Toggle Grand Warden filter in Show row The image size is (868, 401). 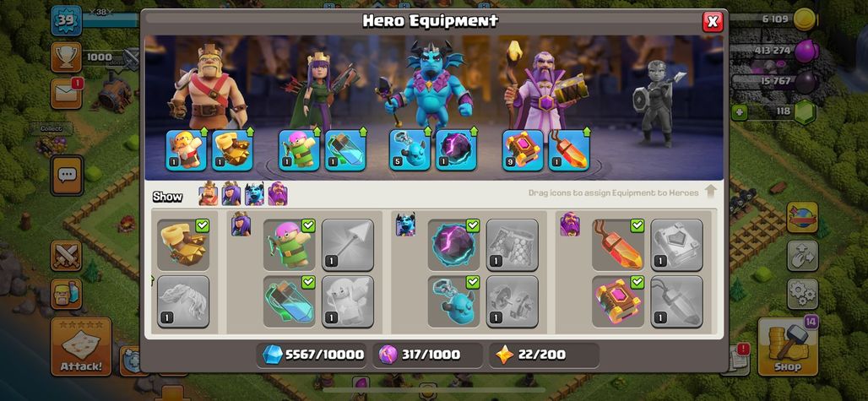point(278,194)
